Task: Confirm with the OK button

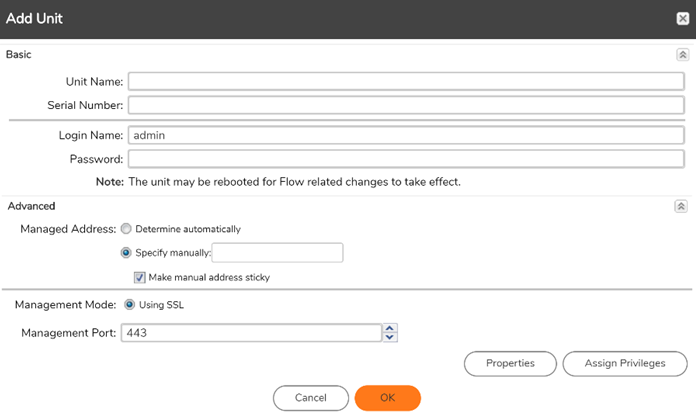Action: (387, 398)
